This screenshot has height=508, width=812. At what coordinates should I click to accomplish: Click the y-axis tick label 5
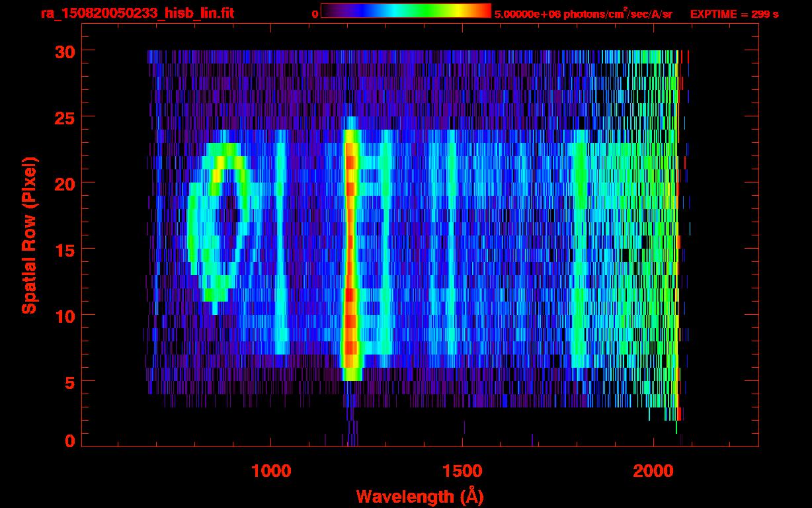[69, 382]
